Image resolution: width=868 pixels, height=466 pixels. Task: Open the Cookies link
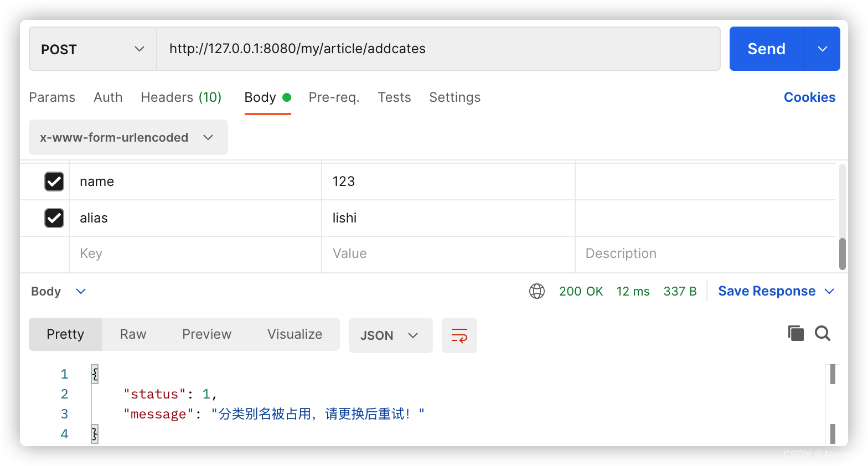tap(810, 97)
